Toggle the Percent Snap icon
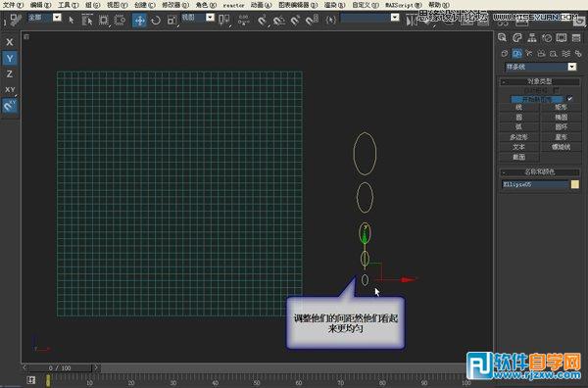 pos(295,20)
